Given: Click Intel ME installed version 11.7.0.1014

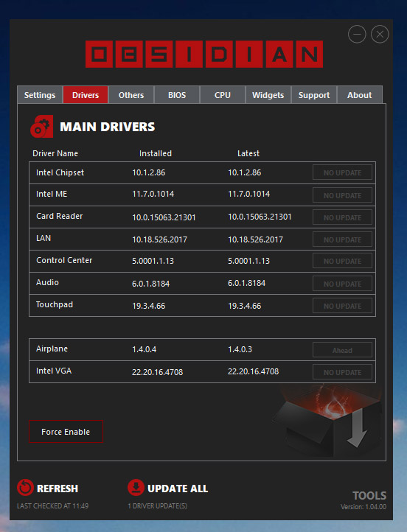Looking at the screenshot, I should tap(153, 194).
